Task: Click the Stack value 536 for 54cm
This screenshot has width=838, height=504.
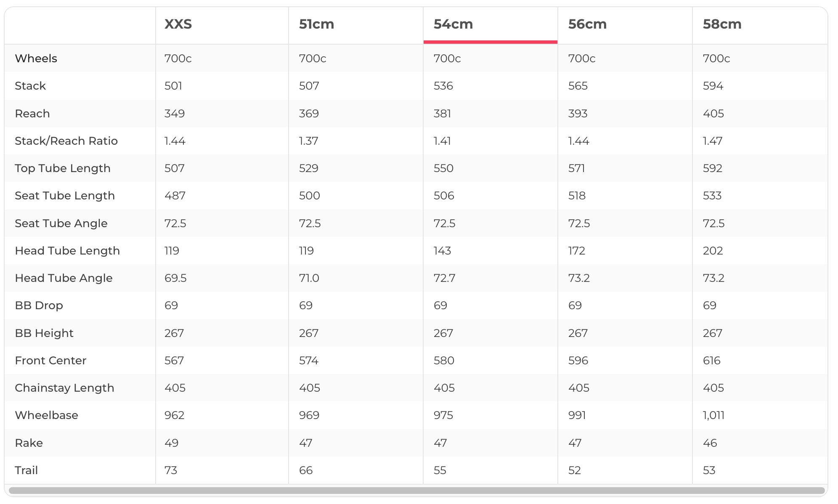Action: (x=443, y=86)
